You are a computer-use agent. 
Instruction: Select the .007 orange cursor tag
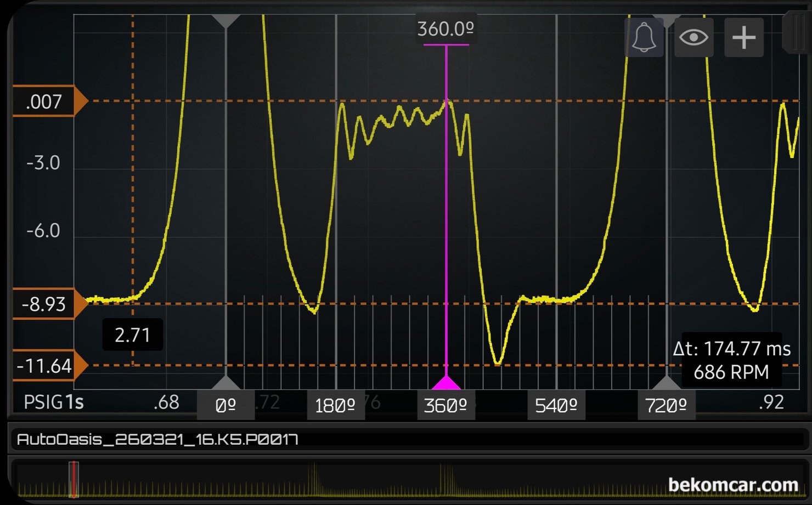point(45,101)
